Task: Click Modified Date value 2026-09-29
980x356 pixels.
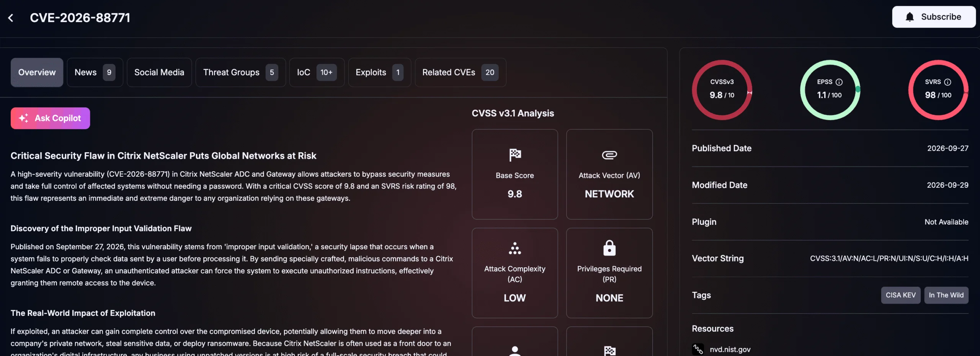Action: pyautogui.click(x=947, y=185)
